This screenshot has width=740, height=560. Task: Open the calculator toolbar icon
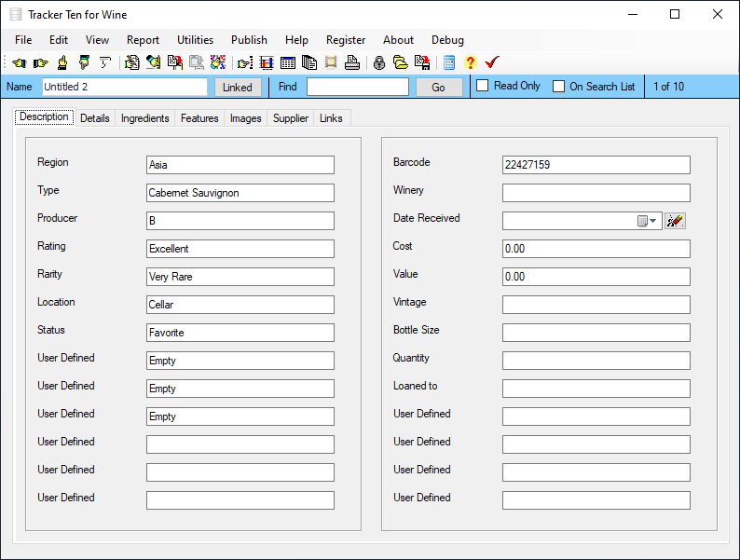pyautogui.click(x=449, y=63)
